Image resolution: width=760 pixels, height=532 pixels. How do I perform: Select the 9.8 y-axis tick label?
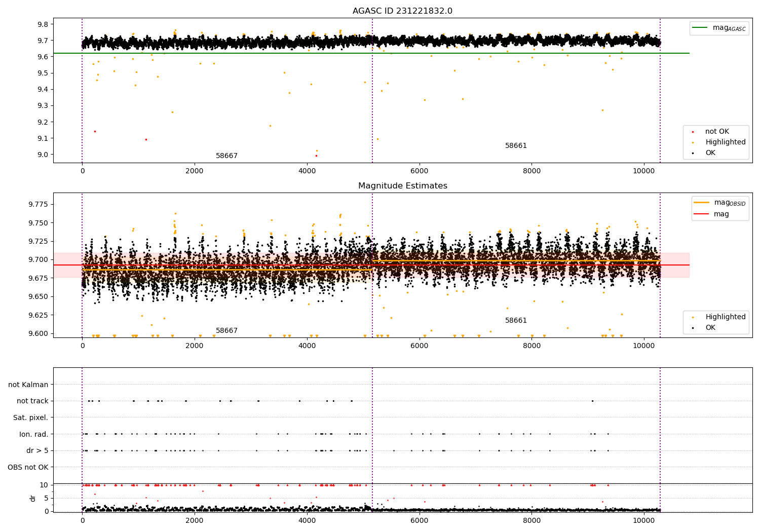[x=43, y=24]
